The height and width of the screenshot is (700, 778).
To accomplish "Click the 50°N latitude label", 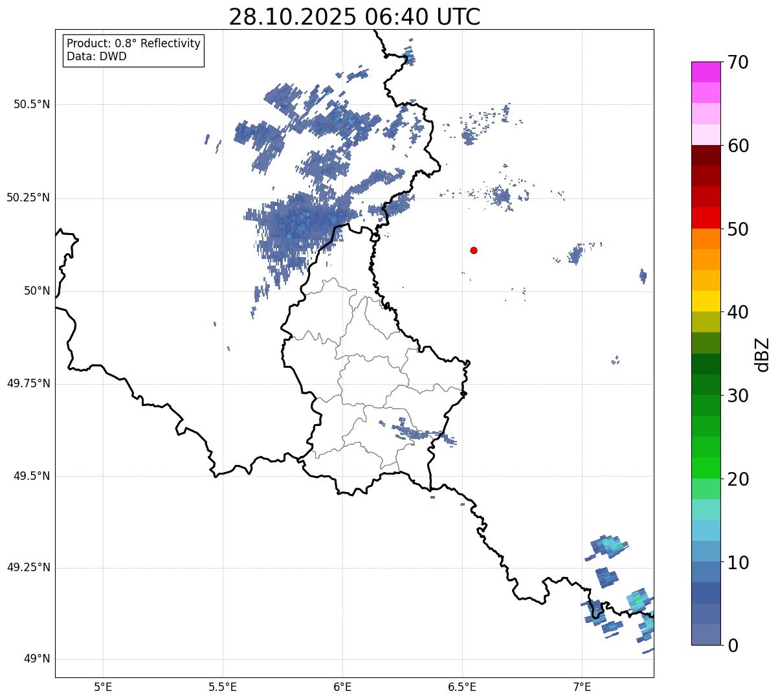I will pyautogui.click(x=37, y=291).
